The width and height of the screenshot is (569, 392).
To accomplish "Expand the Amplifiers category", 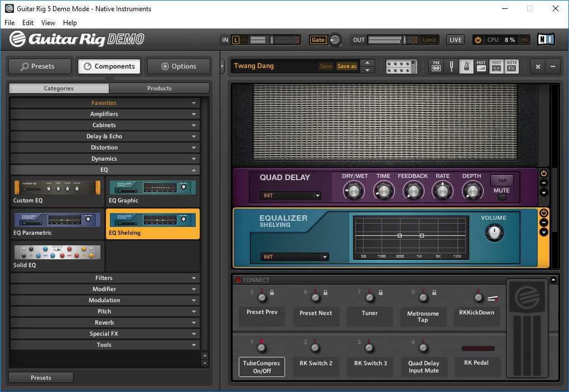I will 104,114.
